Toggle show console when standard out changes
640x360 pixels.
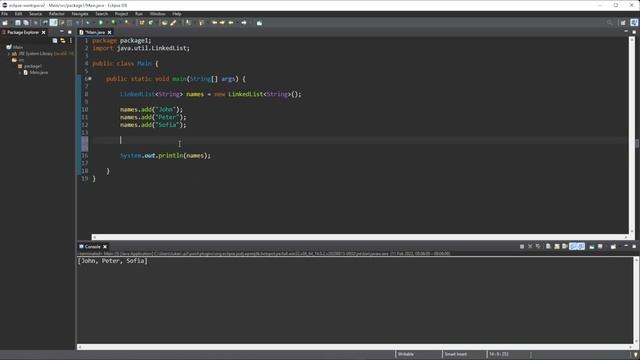pos(573,247)
